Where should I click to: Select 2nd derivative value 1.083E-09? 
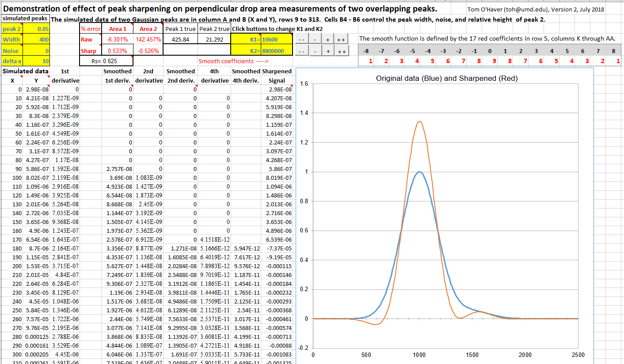[148, 178]
